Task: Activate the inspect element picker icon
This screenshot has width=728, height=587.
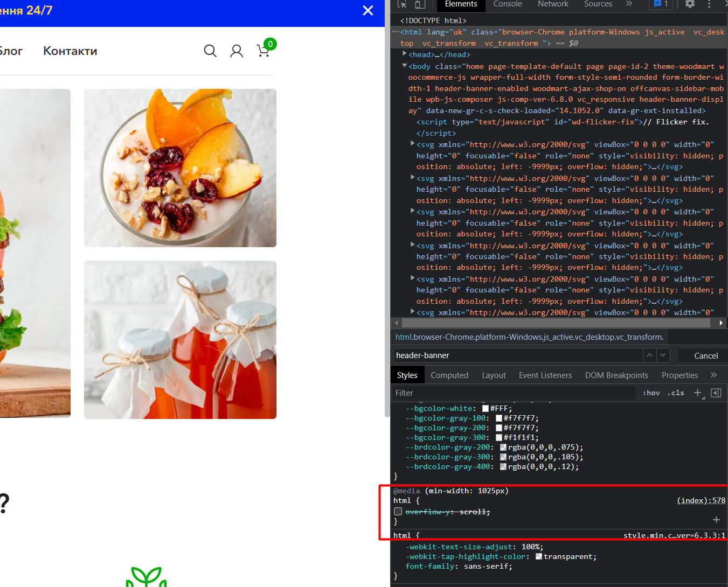Action: coord(402,4)
